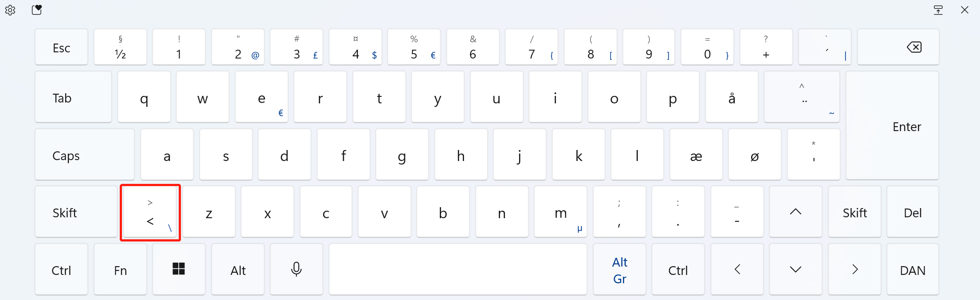This screenshot has width=980, height=300.
Task: Toggle the left Skift key
Action: tap(76, 212)
